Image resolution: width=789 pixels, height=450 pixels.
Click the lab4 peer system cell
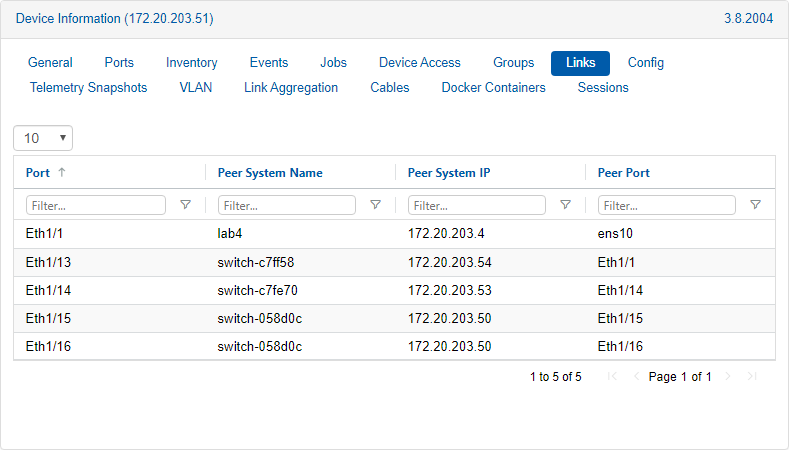coord(231,235)
